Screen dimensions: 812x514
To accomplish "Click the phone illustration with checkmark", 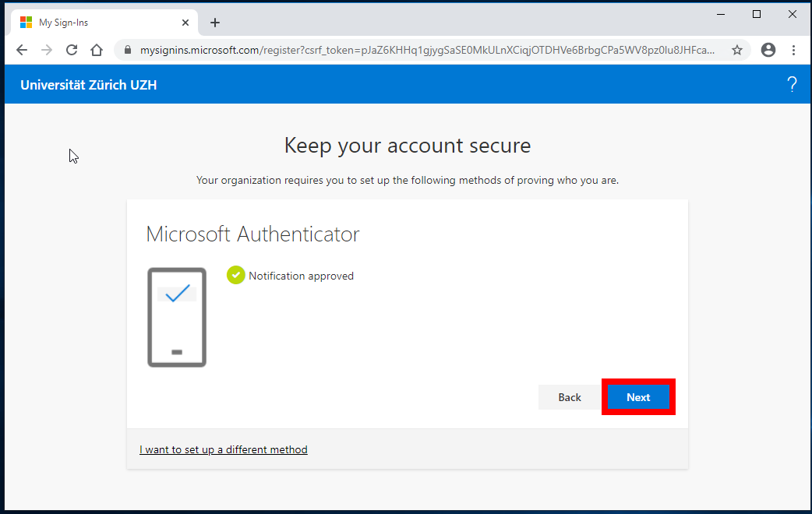I will [x=177, y=317].
